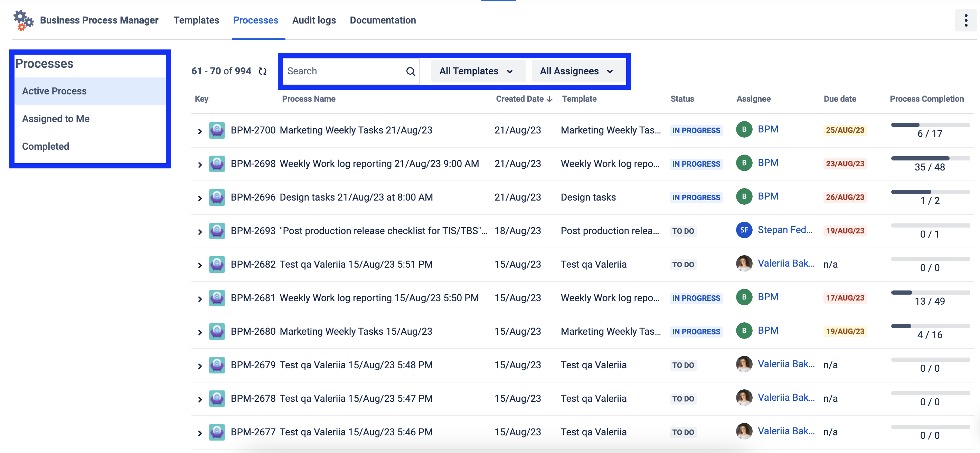Open the All Assignees dropdown

tap(577, 71)
